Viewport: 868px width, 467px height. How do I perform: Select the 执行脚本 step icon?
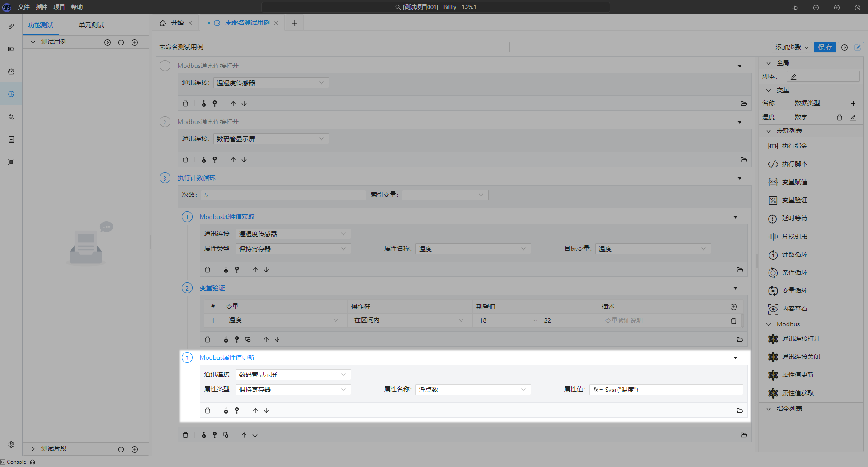773,164
